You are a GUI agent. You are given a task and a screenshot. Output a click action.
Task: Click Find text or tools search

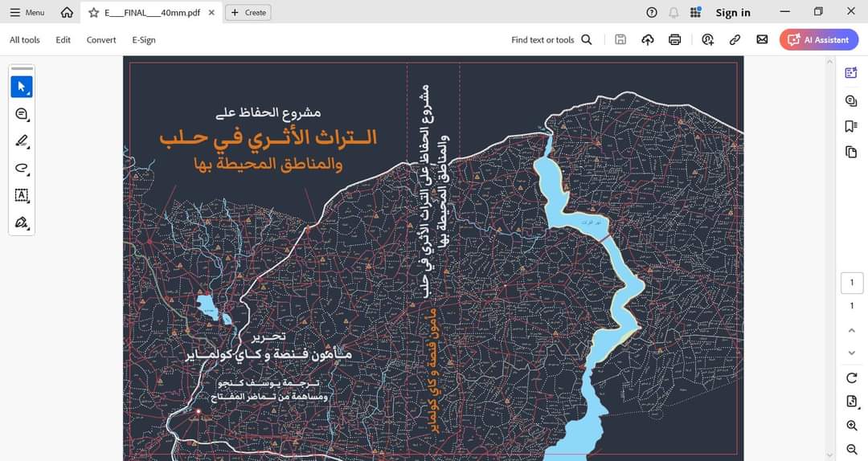(x=551, y=40)
